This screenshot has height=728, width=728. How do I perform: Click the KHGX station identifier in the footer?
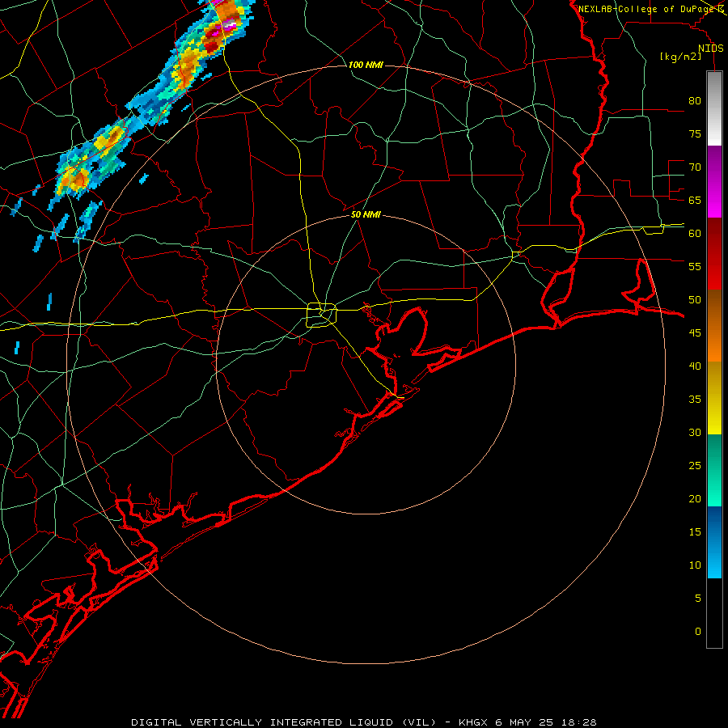[473, 722]
